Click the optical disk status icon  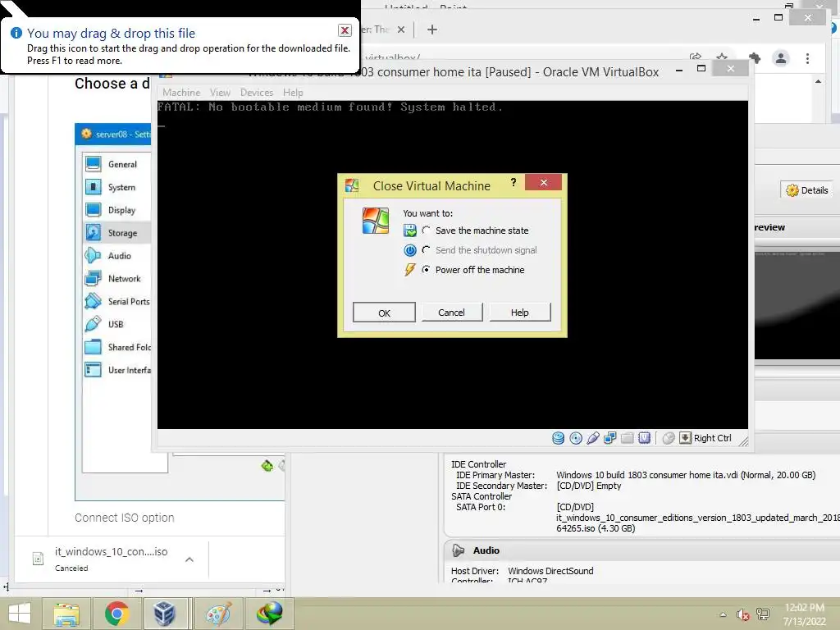576,438
